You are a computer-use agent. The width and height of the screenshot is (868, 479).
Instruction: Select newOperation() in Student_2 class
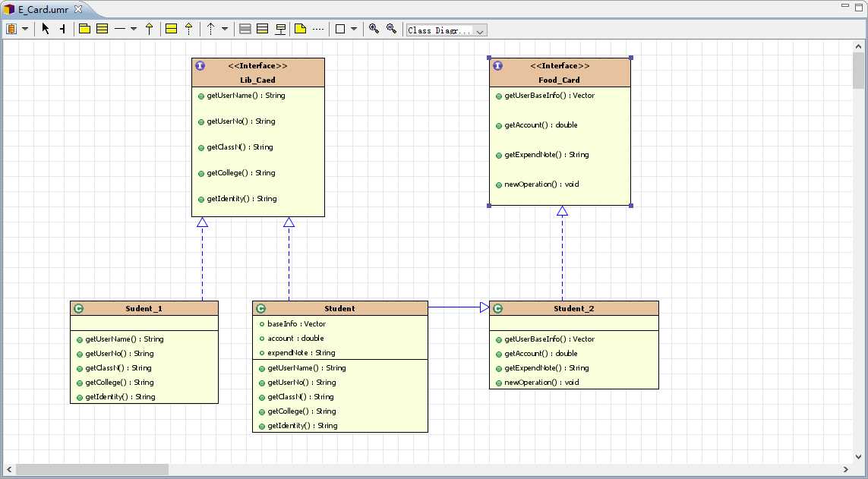point(538,383)
